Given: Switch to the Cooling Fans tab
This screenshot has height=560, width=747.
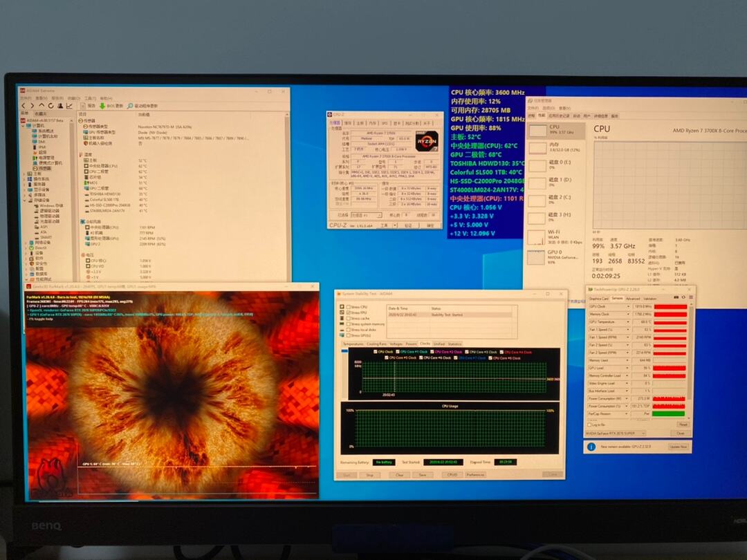Looking at the screenshot, I should point(376,344).
